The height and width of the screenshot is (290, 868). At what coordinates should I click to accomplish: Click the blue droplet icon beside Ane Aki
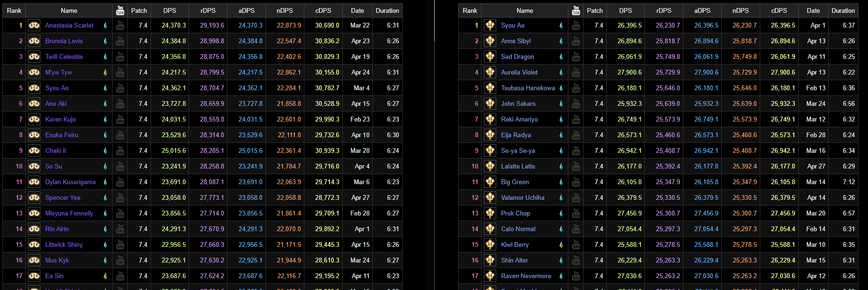(x=105, y=103)
